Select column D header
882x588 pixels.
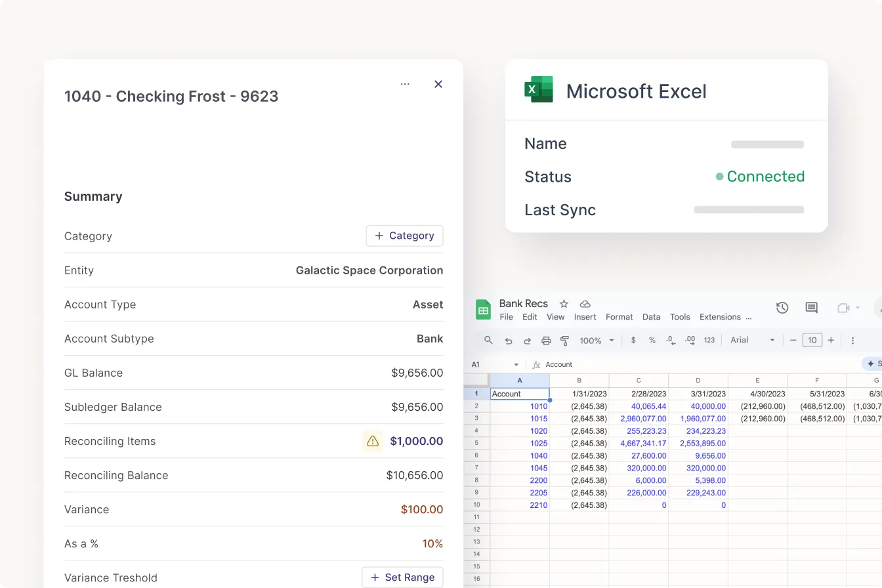pyautogui.click(x=698, y=381)
